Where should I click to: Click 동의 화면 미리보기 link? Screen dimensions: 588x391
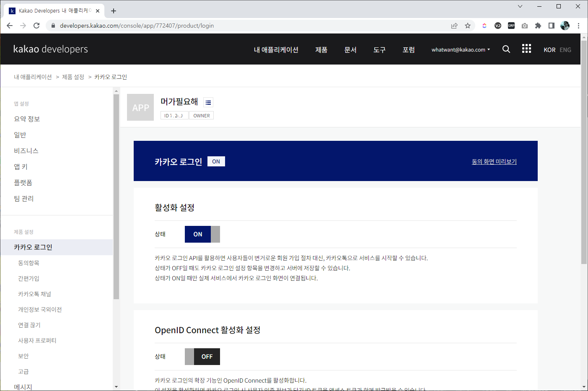(x=494, y=161)
